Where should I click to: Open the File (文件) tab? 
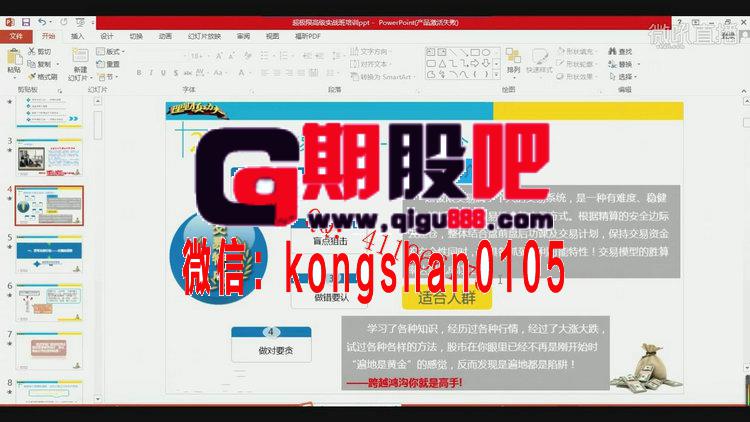(16, 36)
